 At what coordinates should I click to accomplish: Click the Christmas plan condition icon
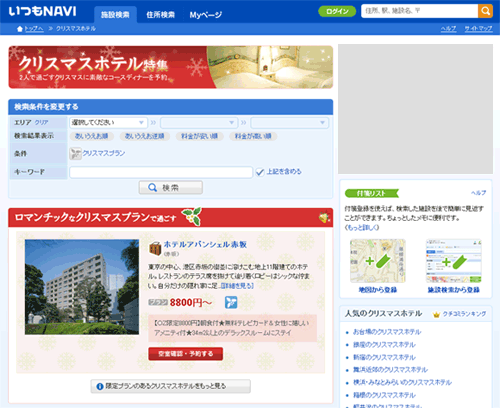coord(75,153)
